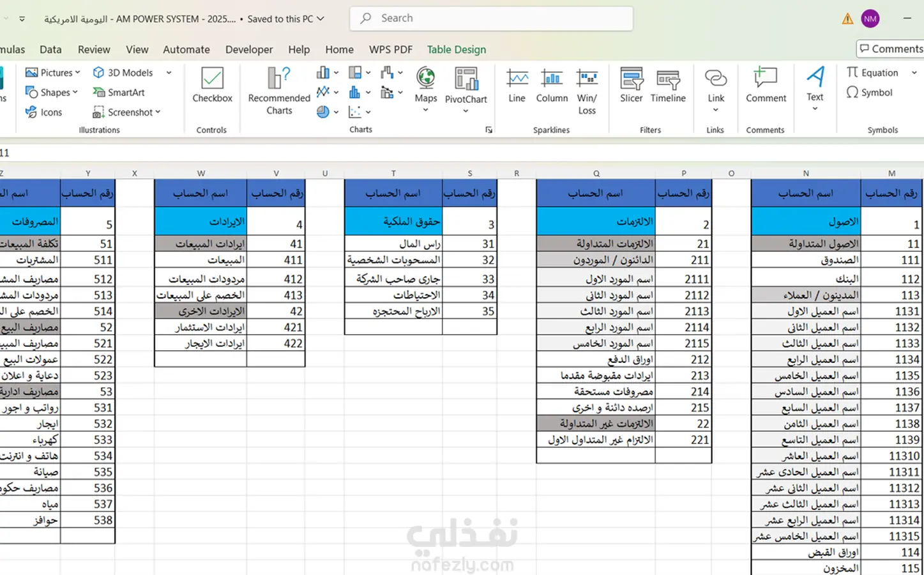Insert a scatter or bubble chart
This screenshot has height=575, width=924.
(355, 112)
